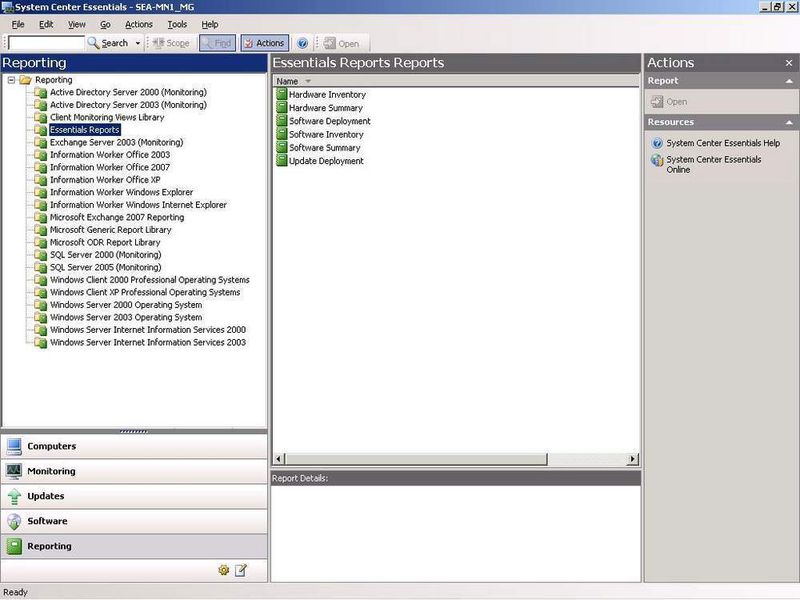This screenshot has width=800, height=600.
Task: Click the notepad icon beside the gear icon
Action: [x=241, y=570]
